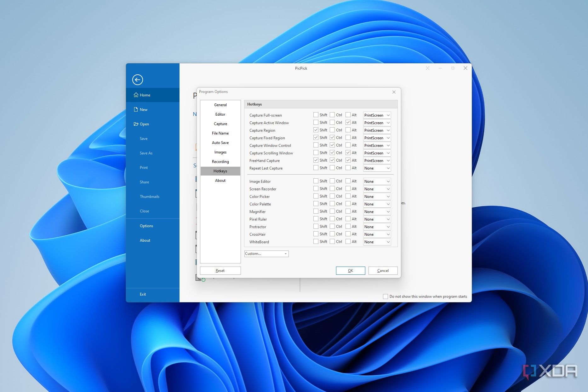The height and width of the screenshot is (392, 588).
Task: Enable Ctrl for Repeat Last Capture
Action: click(332, 168)
